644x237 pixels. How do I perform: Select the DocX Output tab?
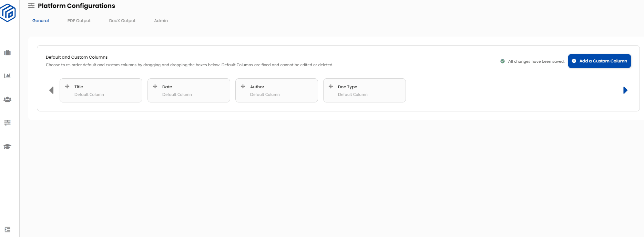click(122, 20)
